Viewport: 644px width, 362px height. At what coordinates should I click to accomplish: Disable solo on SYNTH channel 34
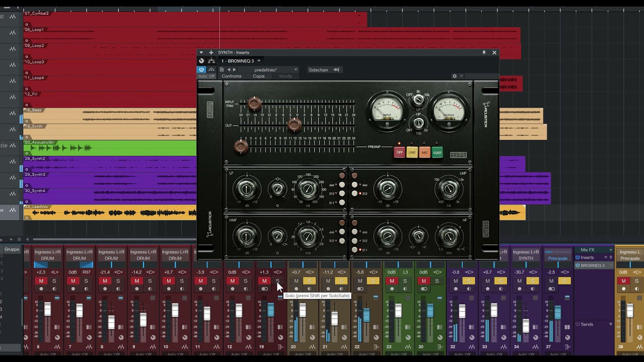coord(532,281)
